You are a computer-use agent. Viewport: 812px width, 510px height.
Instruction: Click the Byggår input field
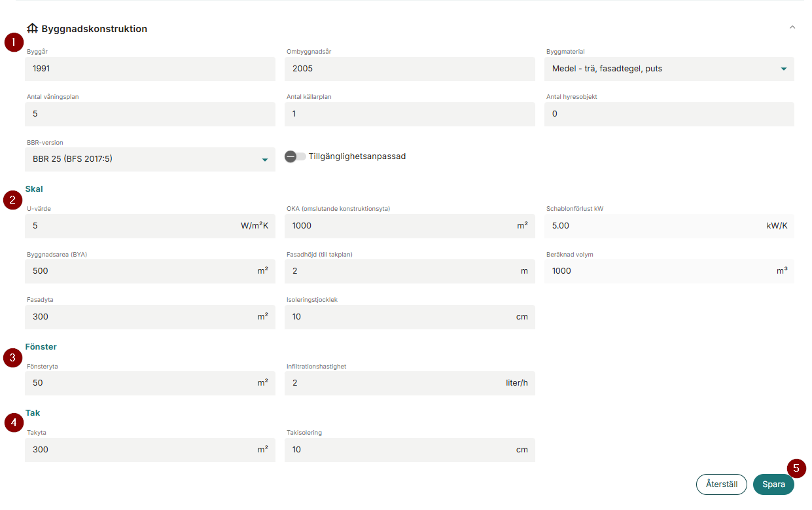pos(150,69)
